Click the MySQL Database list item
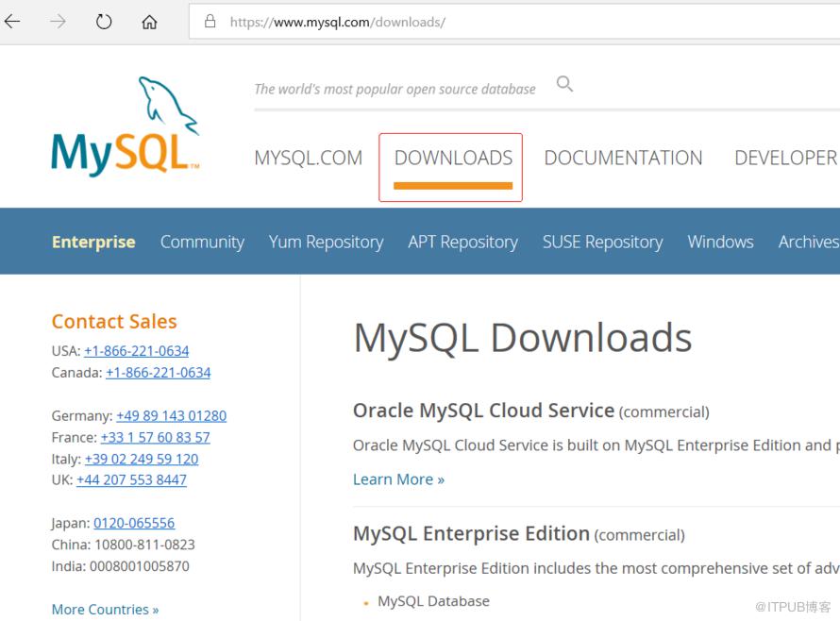840x621 pixels. 433,601
